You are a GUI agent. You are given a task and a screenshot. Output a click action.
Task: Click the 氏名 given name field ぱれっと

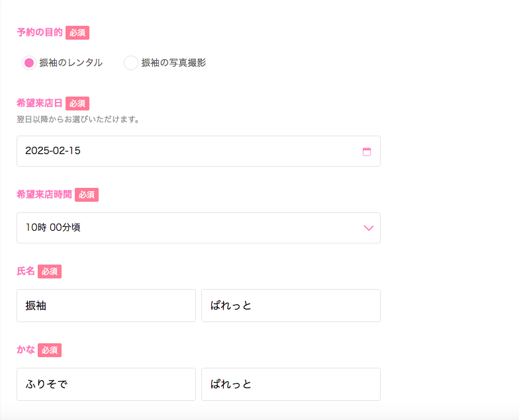(291, 306)
